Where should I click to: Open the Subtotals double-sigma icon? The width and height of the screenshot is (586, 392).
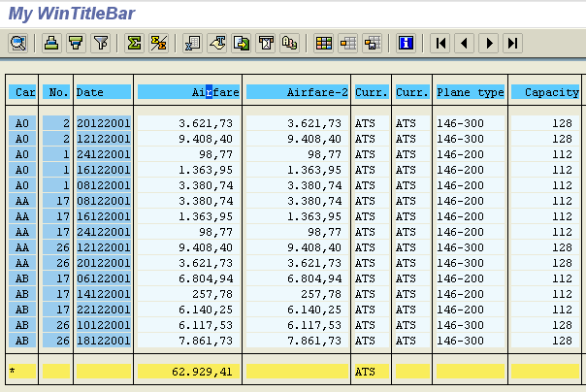[x=159, y=43]
